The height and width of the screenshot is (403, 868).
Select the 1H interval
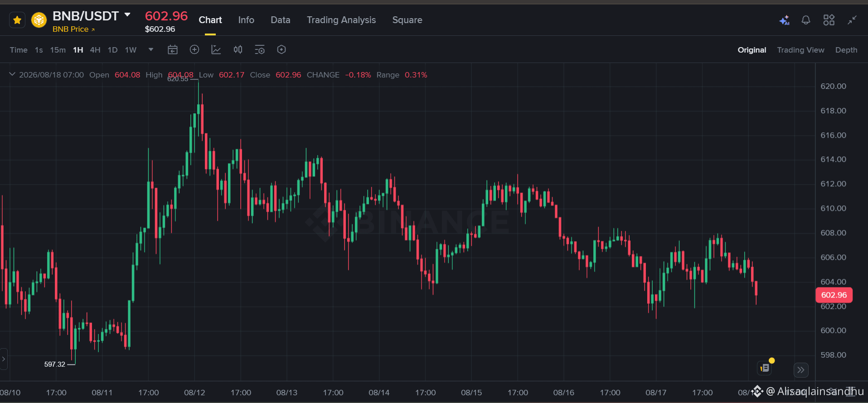[78, 50]
